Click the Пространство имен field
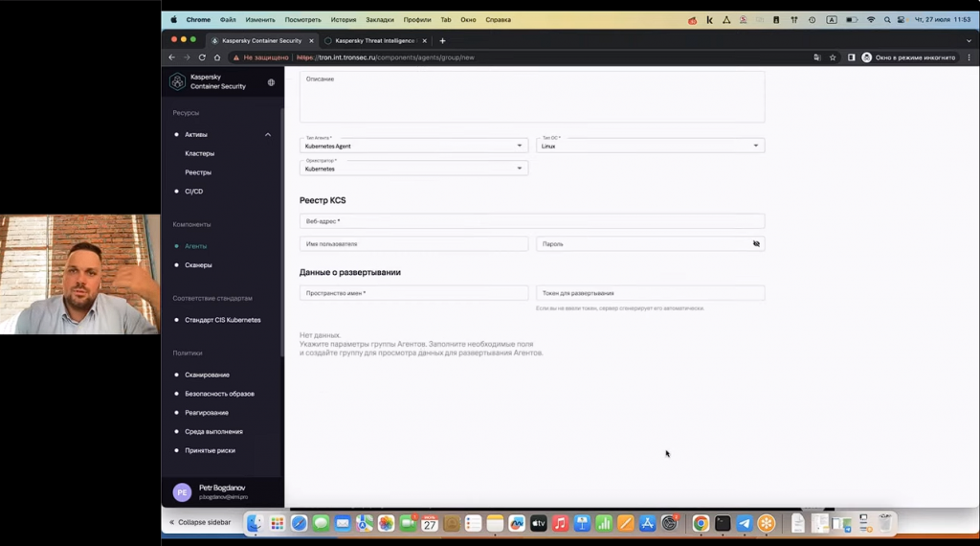This screenshot has width=980, height=546. coord(413,293)
